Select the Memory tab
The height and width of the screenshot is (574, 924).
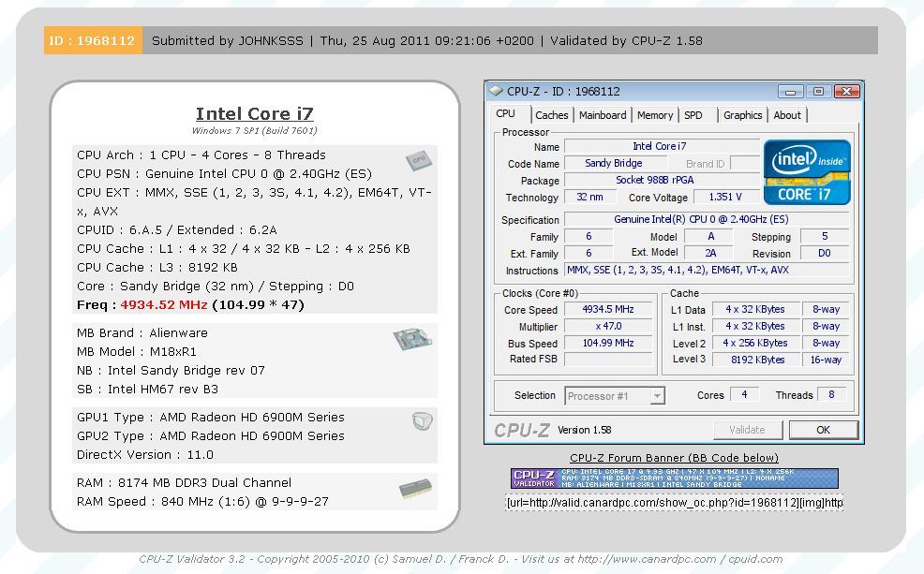coord(655,115)
